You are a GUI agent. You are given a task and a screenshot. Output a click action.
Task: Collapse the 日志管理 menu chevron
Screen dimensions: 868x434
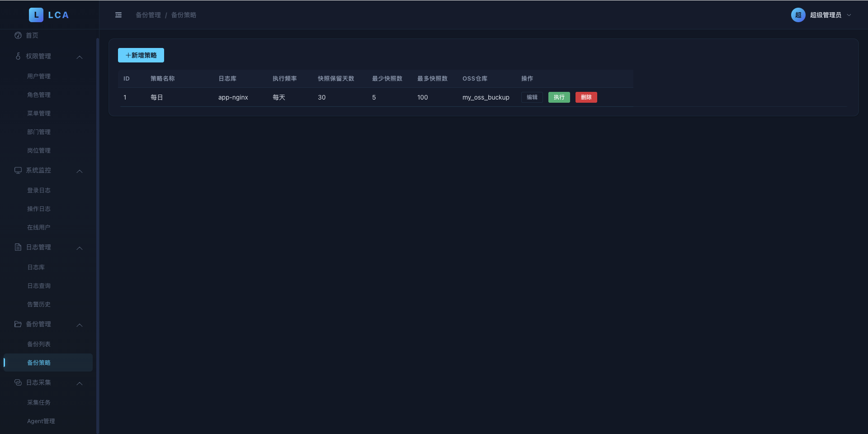tap(80, 248)
